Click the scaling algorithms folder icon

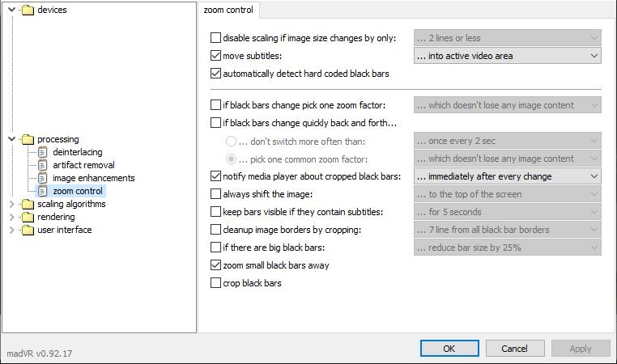point(28,204)
